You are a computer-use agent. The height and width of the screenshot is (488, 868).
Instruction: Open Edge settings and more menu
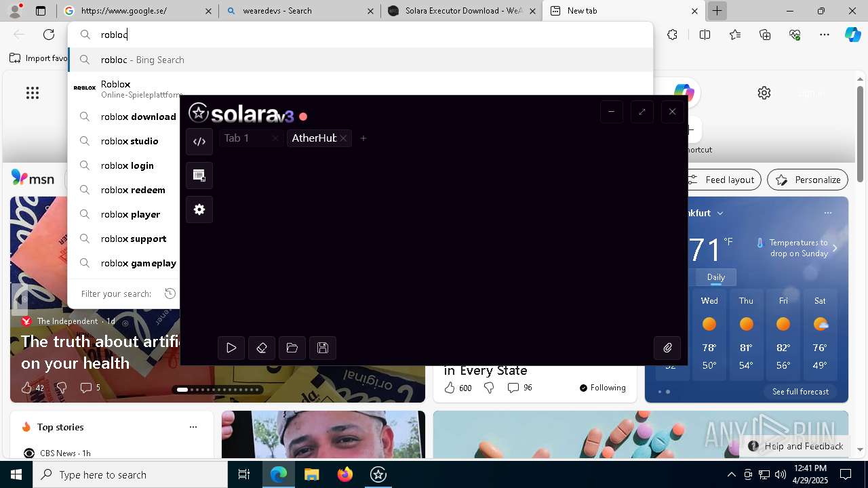825,35
